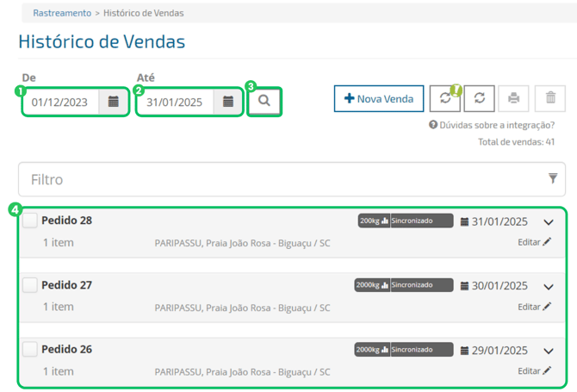Click the sync button with the alert badge
The image size is (577, 392).
point(445,98)
